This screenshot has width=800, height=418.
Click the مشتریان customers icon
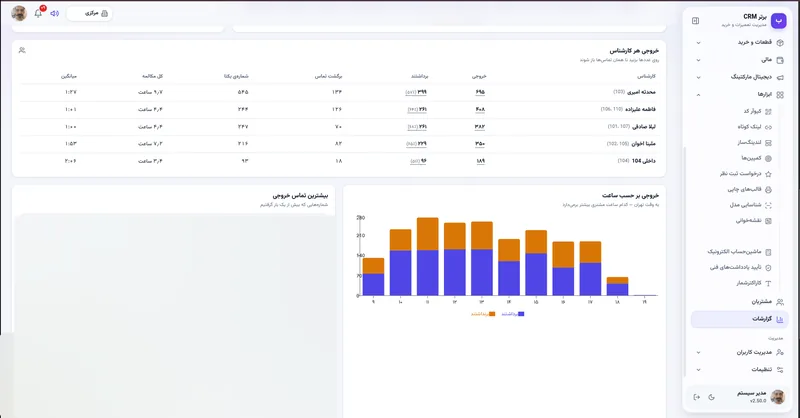click(x=780, y=302)
